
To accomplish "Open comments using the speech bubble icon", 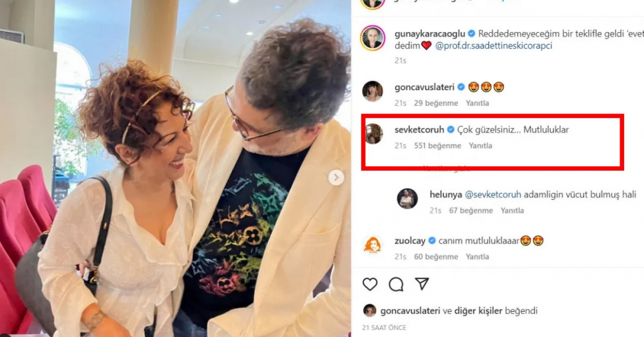I will [396, 284].
